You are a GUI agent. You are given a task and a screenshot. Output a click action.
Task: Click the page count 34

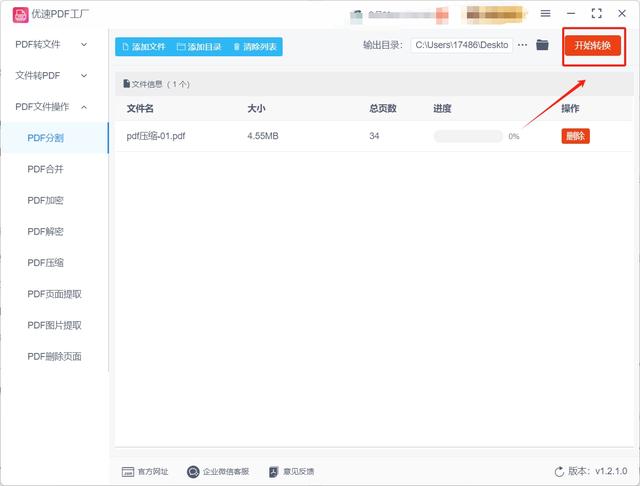point(374,136)
